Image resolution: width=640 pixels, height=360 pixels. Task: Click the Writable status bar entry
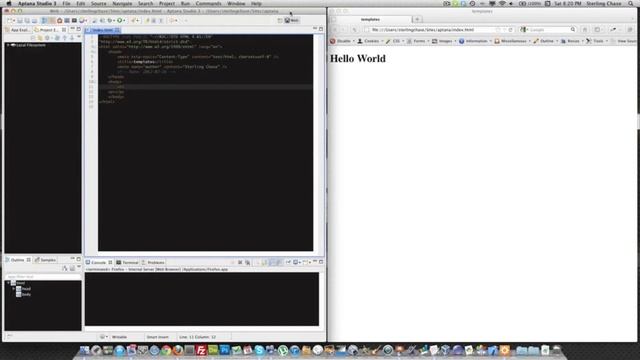119,337
